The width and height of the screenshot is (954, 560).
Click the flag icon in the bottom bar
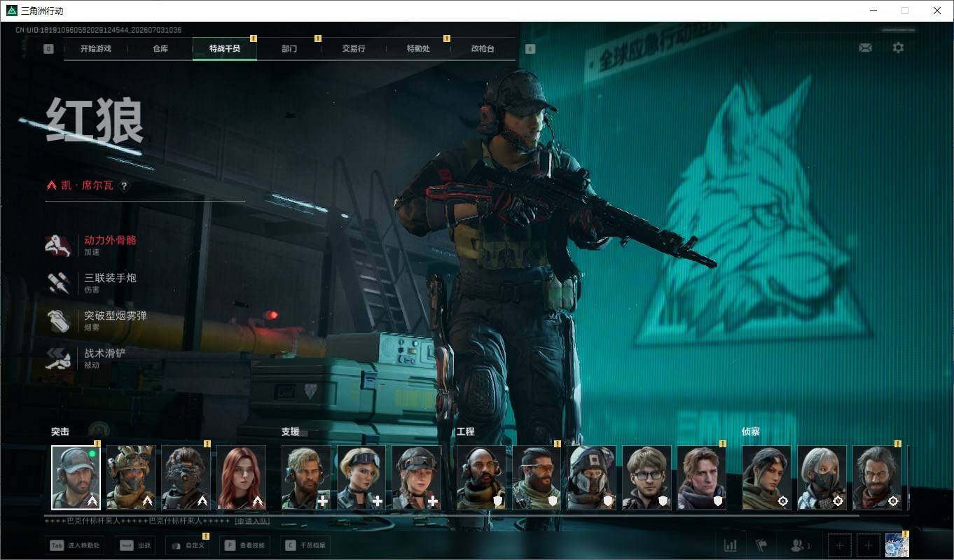[x=761, y=545]
